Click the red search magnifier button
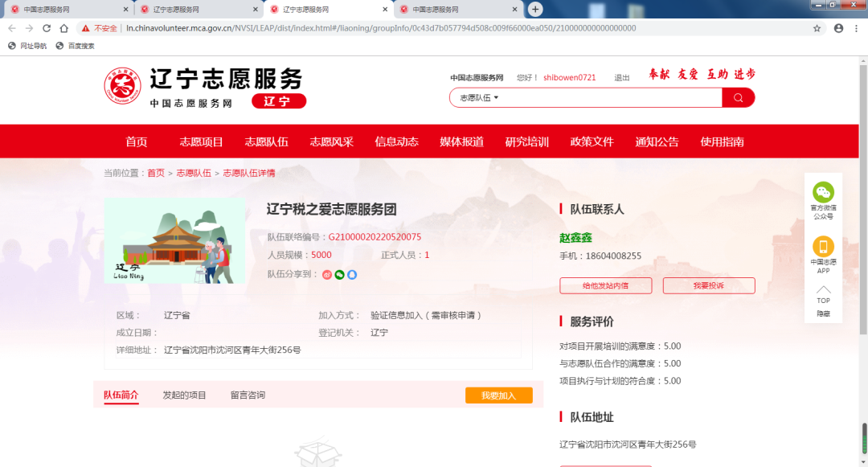Viewport: 868px width, 467px height. [739, 98]
